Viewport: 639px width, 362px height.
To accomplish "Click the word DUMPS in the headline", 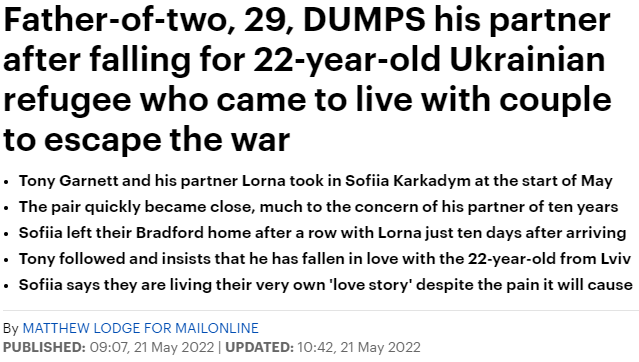I will (364, 20).
